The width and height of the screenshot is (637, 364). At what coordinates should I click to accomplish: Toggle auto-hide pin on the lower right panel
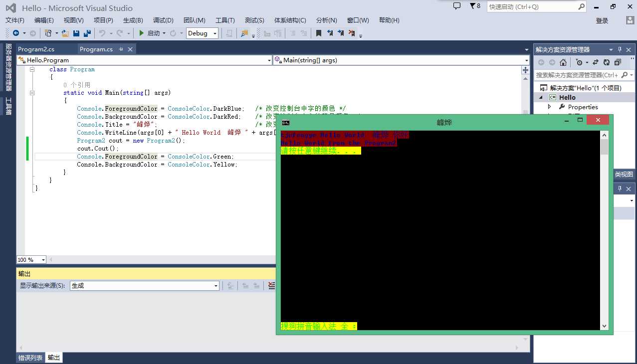[x=620, y=188]
